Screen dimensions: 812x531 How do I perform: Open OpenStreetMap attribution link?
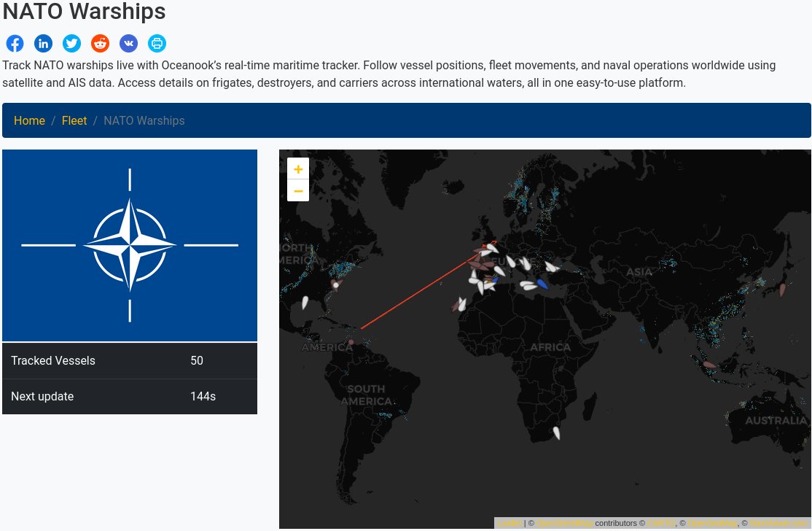pos(564,523)
